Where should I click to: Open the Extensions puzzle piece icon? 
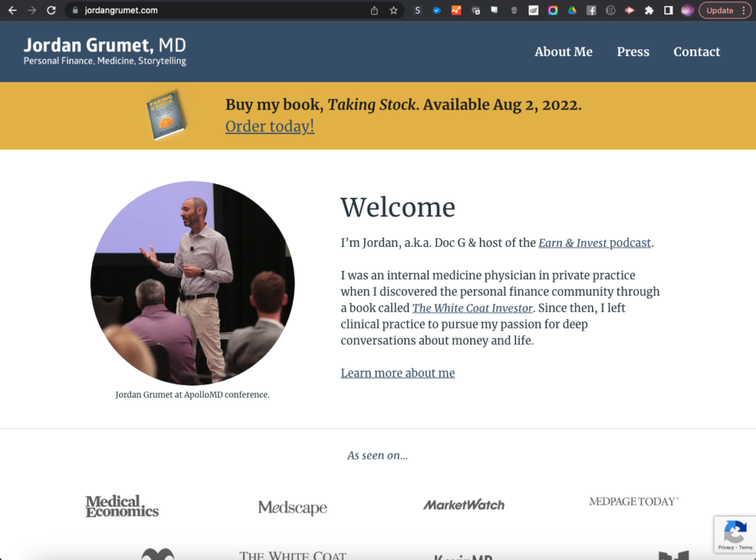pyautogui.click(x=649, y=10)
